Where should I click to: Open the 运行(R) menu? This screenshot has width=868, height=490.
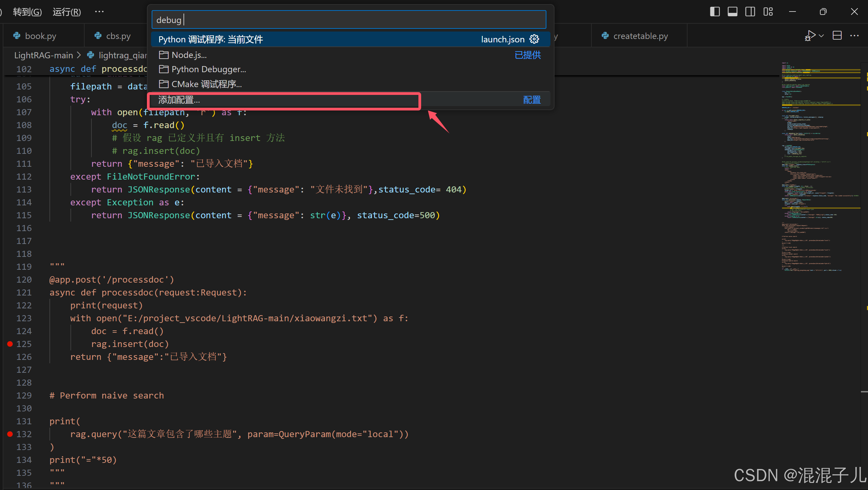67,12
